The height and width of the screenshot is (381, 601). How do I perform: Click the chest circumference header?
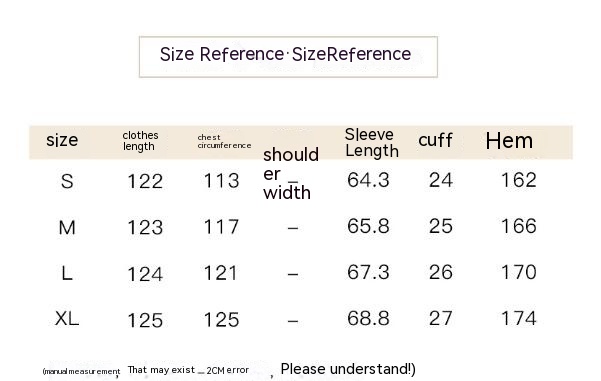(224, 141)
